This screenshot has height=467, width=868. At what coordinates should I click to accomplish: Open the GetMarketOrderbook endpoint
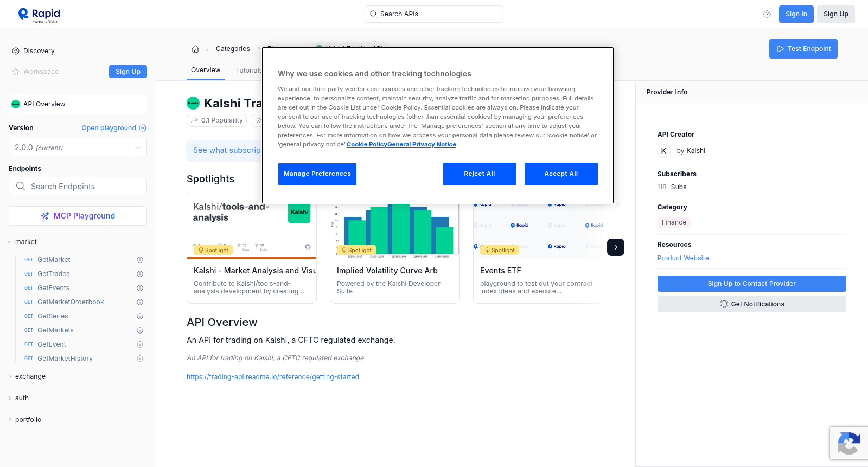coord(71,302)
